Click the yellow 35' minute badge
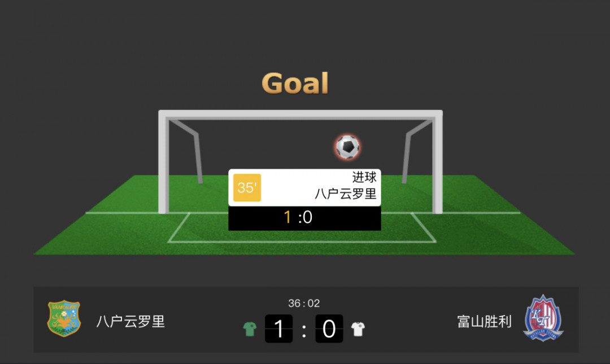Screen dimensions: 610x364 pyautogui.click(x=247, y=187)
